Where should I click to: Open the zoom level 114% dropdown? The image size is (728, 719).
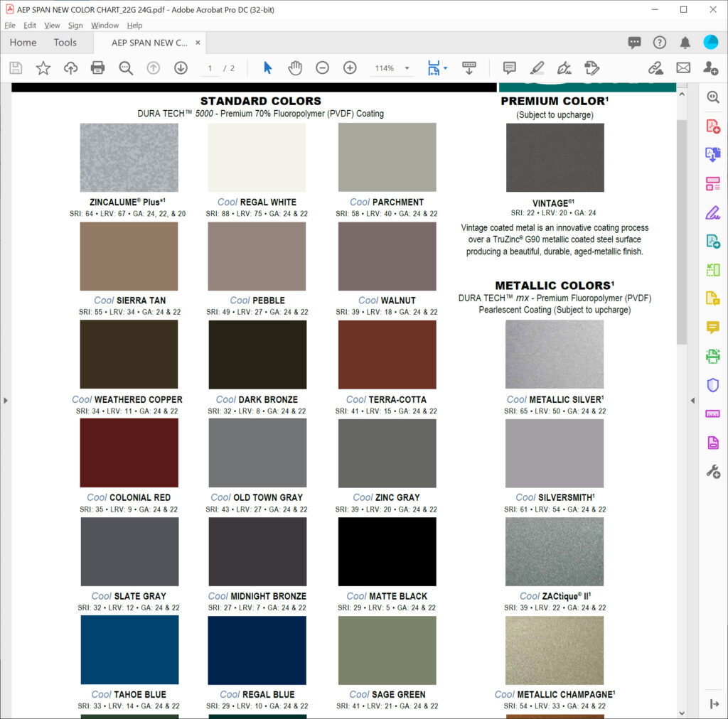coord(407,68)
